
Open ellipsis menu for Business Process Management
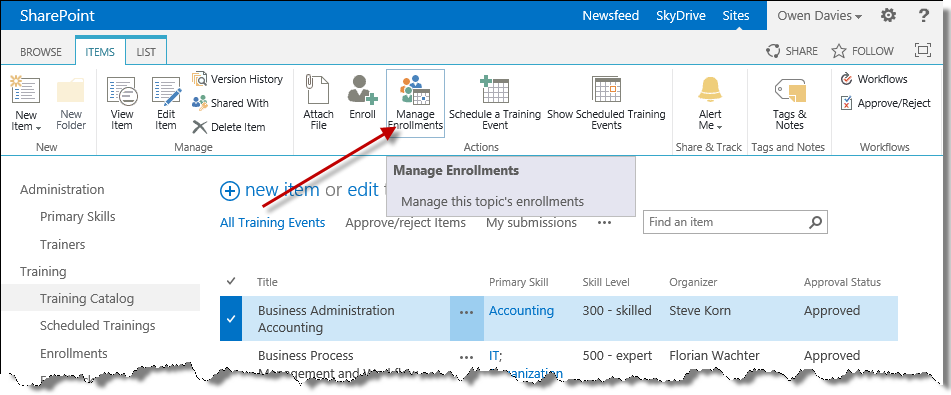tap(466, 357)
